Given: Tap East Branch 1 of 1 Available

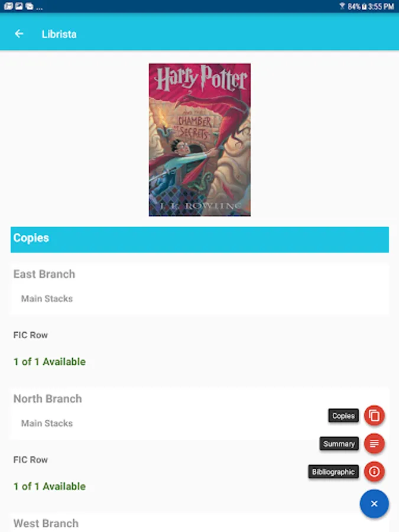Looking at the screenshot, I should (x=50, y=362).
